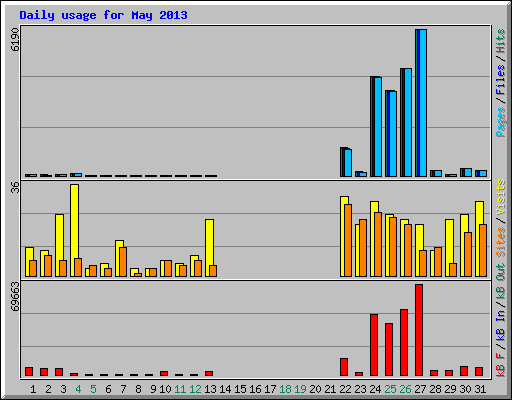
Task: Click the small cyan hits bar for day 30
Action: click(x=468, y=173)
